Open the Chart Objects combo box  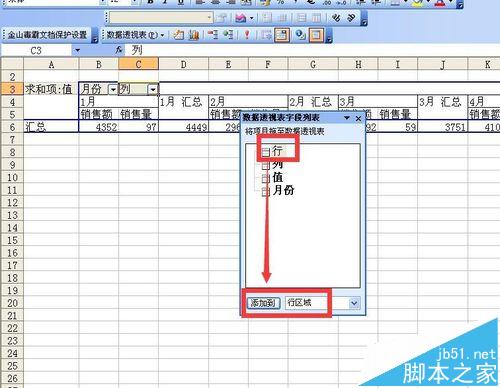[161, 17]
